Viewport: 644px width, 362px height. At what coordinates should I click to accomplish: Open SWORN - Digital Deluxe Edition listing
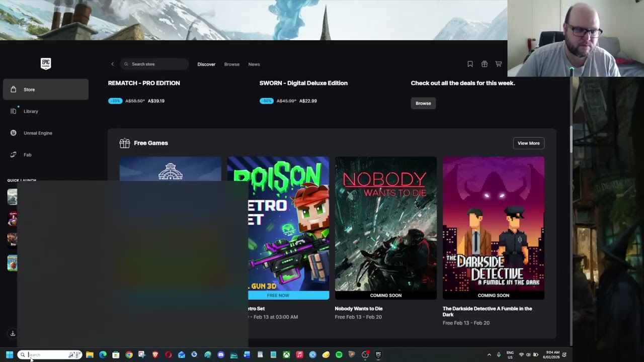[x=303, y=83]
